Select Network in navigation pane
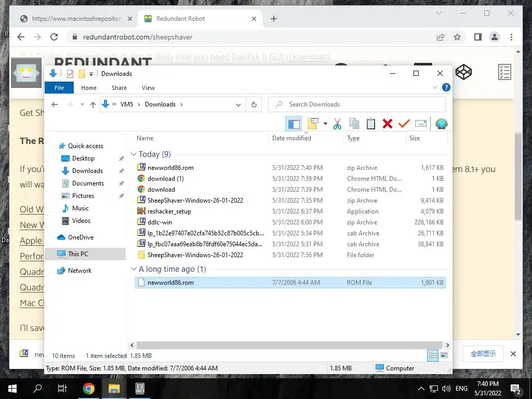The width and height of the screenshot is (532, 399). click(x=79, y=270)
